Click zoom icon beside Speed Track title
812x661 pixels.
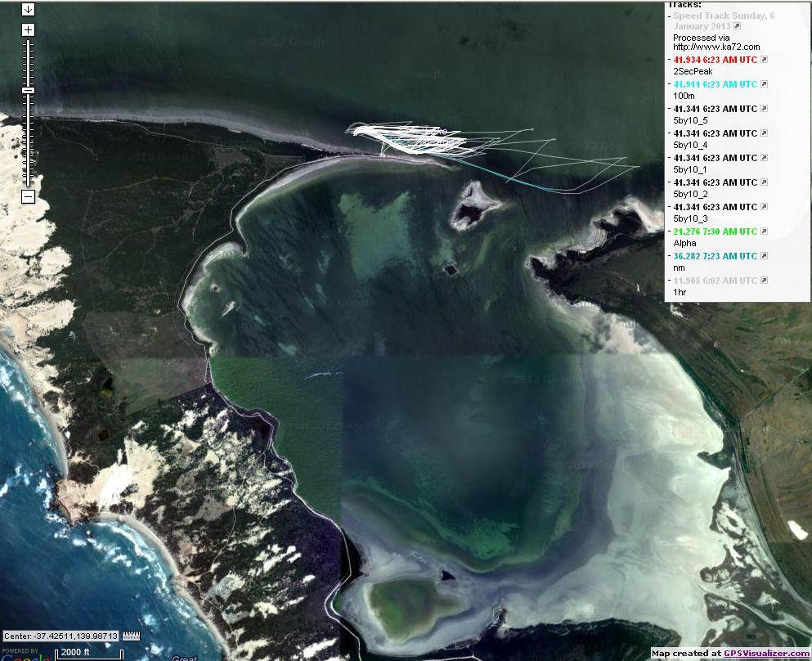point(737,26)
